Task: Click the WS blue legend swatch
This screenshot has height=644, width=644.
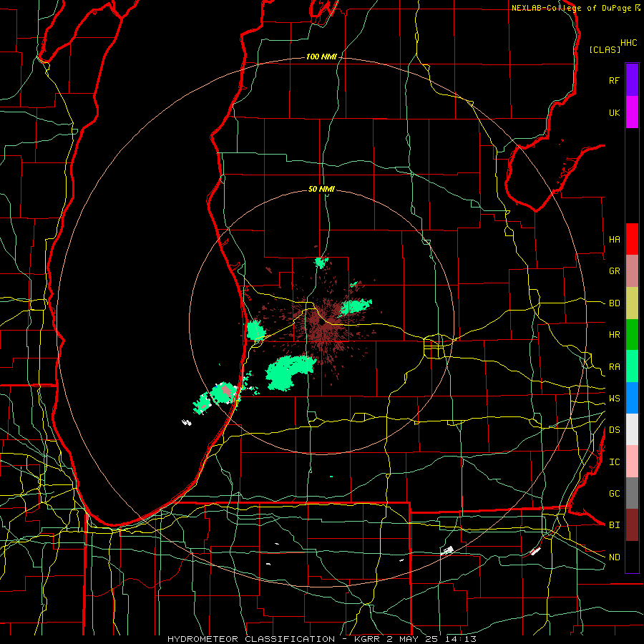Action: pyautogui.click(x=632, y=398)
